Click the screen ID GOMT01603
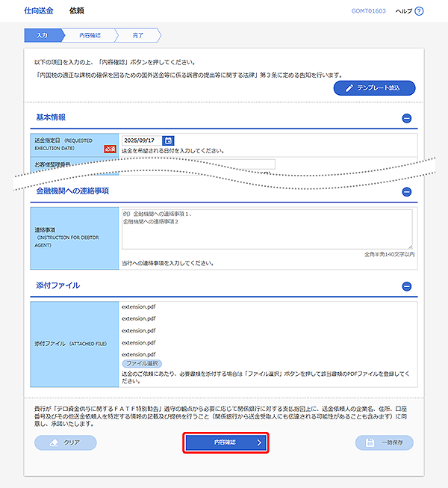Image resolution: width=448 pixels, height=488 pixels. 369,11
